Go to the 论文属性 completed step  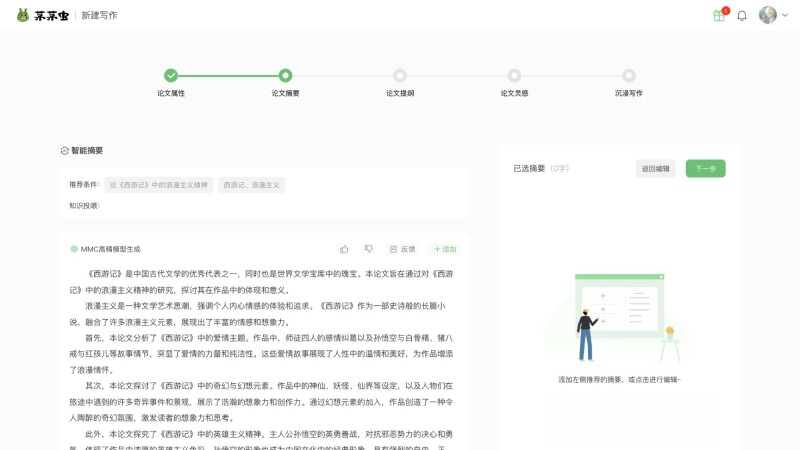click(171, 75)
